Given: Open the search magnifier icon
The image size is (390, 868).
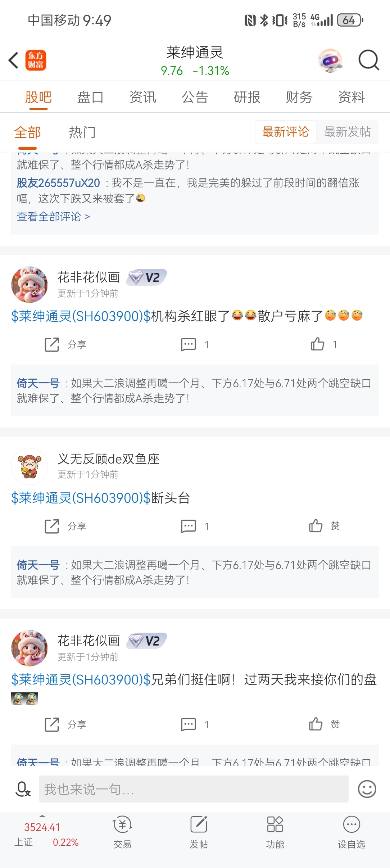Looking at the screenshot, I should pyautogui.click(x=369, y=60).
